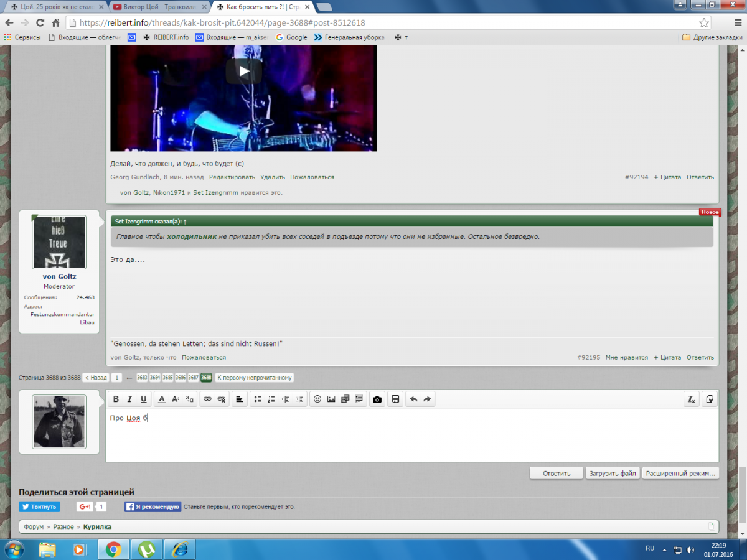Image resolution: width=747 pixels, height=560 pixels.
Task: Open the font family dropdown
Action: tap(190, 399)
